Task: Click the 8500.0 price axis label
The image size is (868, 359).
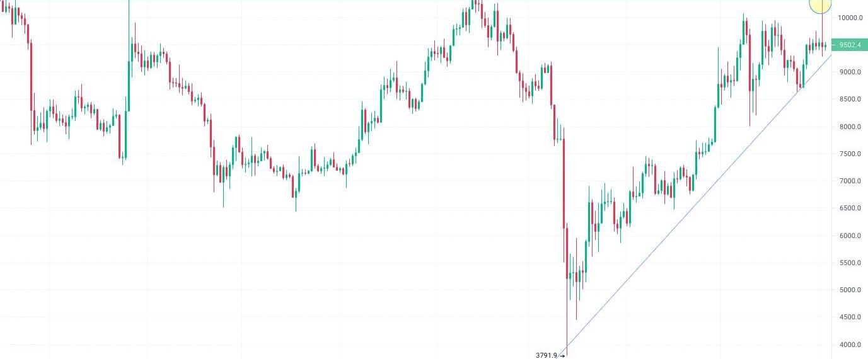Action: point(850,99)
